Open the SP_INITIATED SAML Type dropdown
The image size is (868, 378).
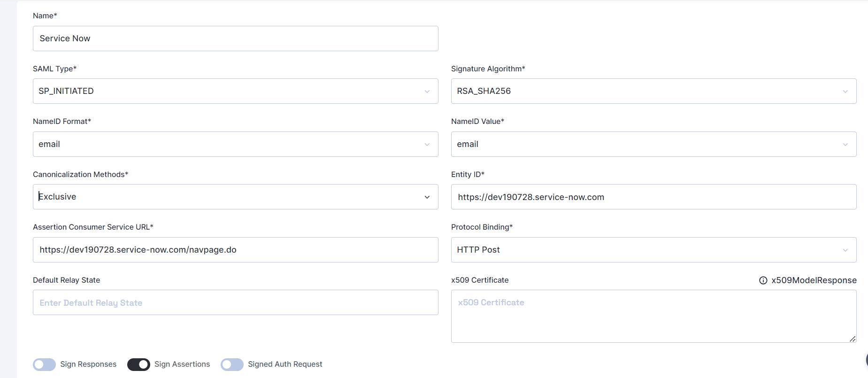pyautogui.click(x=235, y=91)
